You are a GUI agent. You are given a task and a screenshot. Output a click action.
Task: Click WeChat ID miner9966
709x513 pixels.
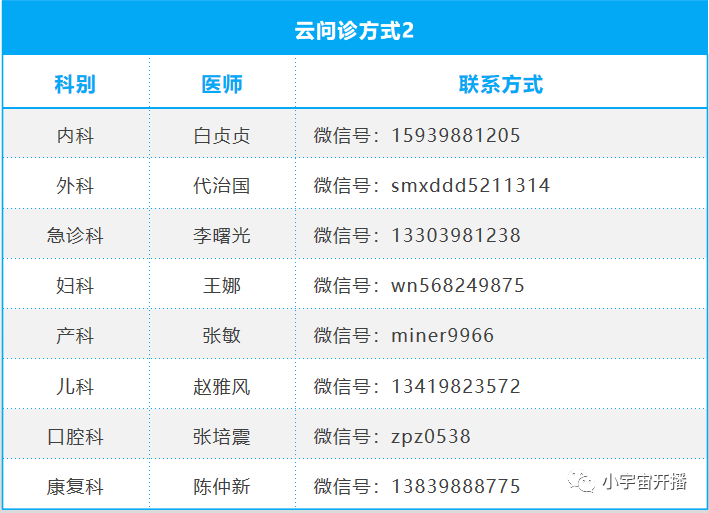442,335
